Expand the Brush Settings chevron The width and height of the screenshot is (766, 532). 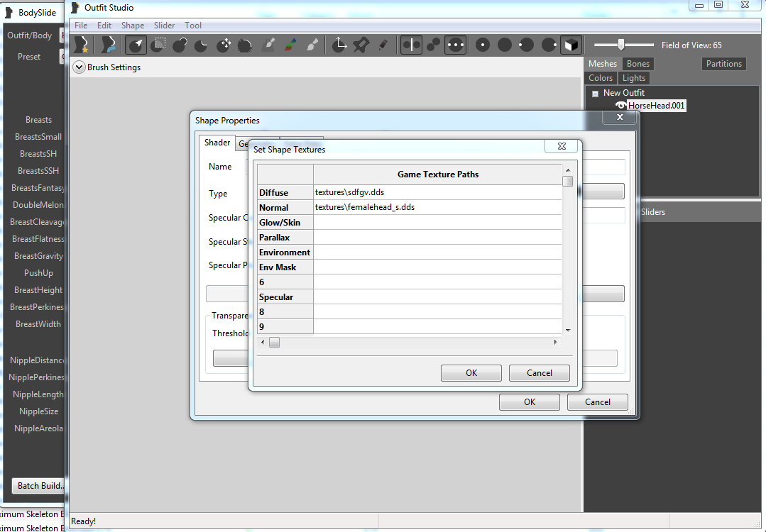click(x=79, y=67)
